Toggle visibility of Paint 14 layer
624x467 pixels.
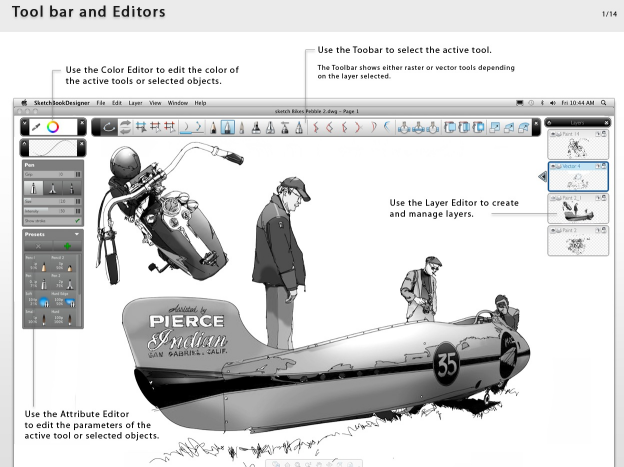(x=553, y=135)
